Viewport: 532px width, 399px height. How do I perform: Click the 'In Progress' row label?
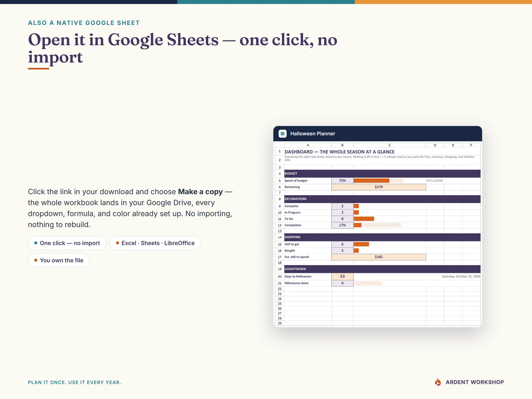[292, 212]
